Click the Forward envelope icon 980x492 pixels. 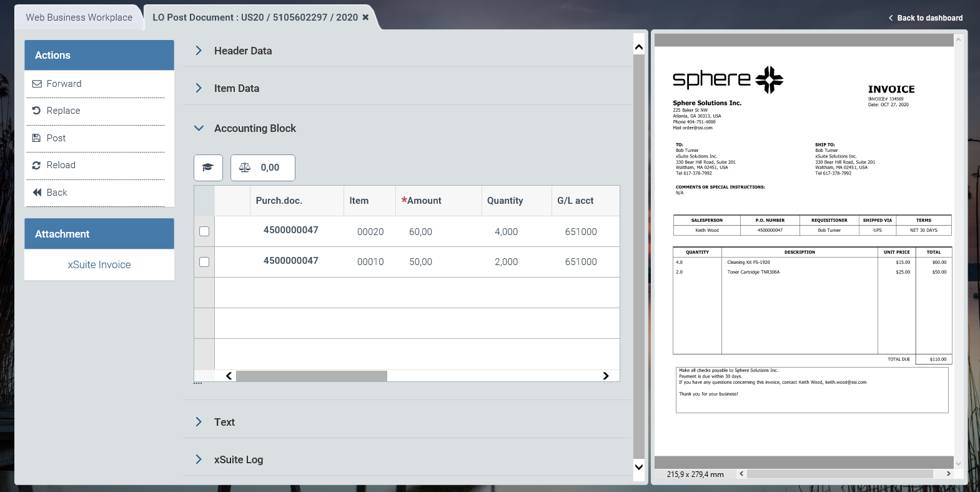pos(37,84)
